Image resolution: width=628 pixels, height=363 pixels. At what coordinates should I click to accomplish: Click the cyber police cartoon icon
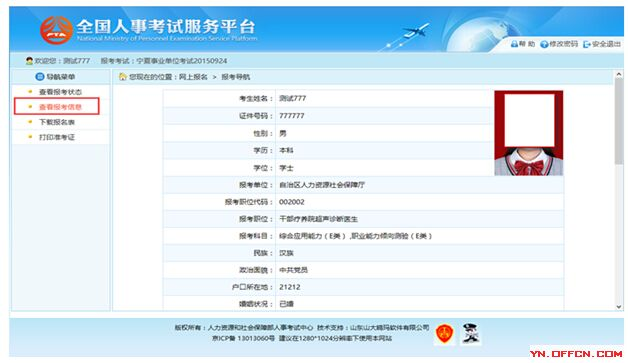pyautogui.click(x=471, y=333)
